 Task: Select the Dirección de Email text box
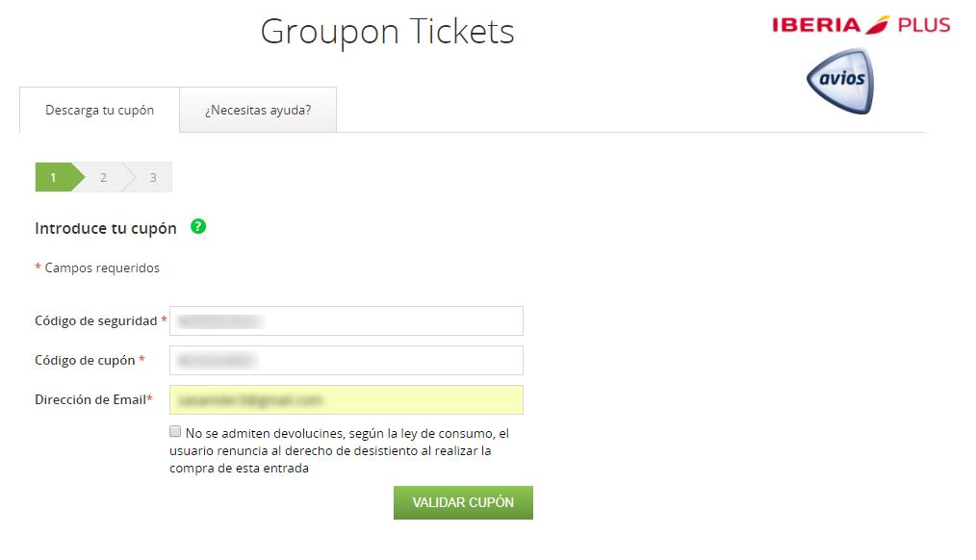[x=347, y=399]
